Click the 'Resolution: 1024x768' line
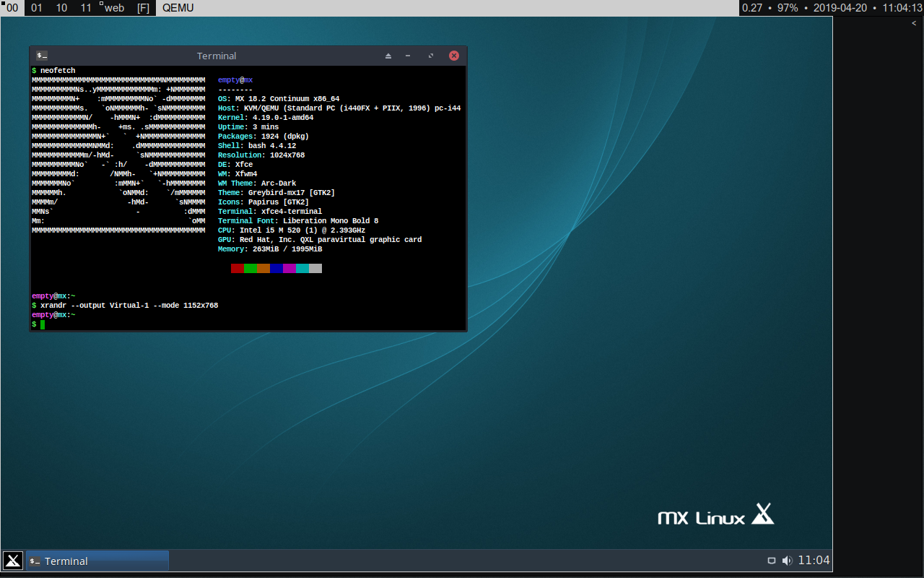 261,155
